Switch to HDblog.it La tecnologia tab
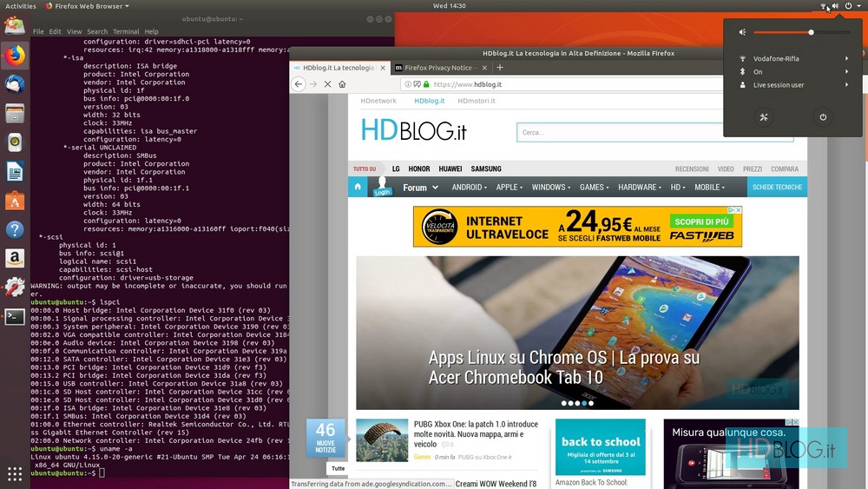The height and width of the screenshot is (489, 868). click(339, 68)
